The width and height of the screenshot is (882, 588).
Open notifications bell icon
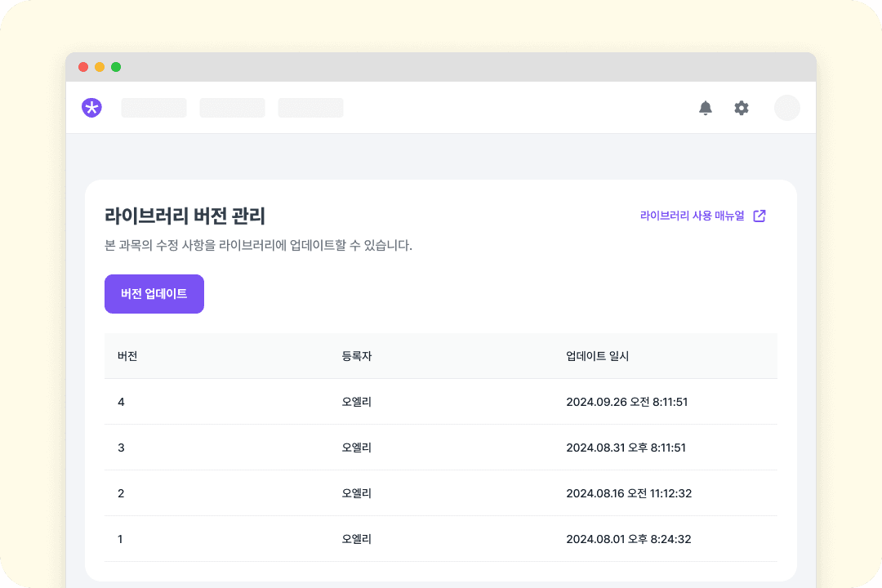pyautogui.click(x=706, y=108)
